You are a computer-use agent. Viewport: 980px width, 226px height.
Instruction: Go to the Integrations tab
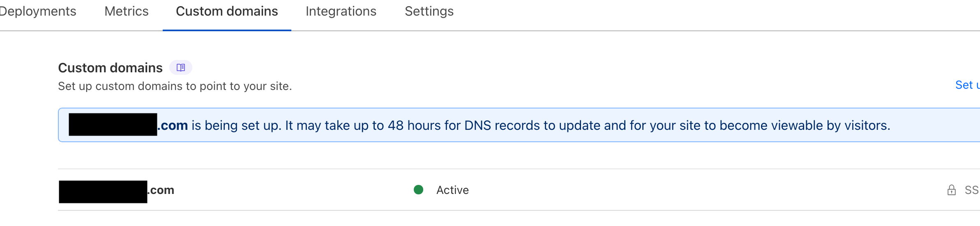tap(341, 12)
